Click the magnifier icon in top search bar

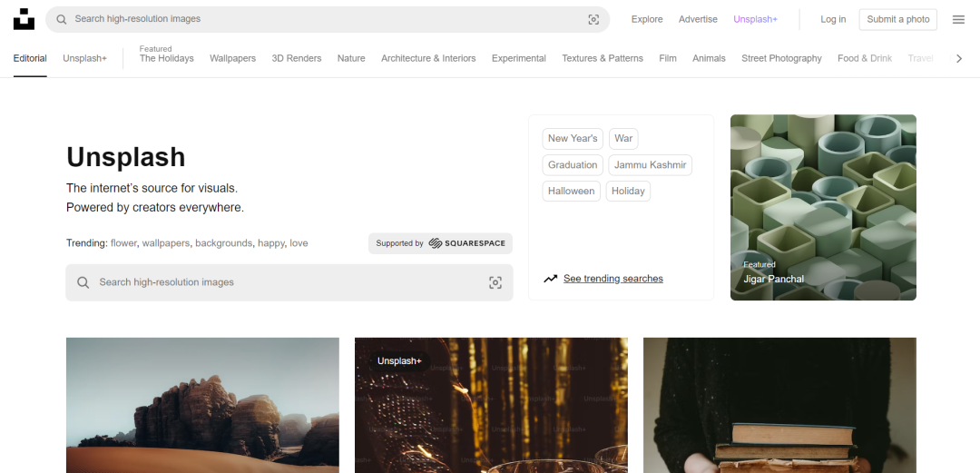61,19
